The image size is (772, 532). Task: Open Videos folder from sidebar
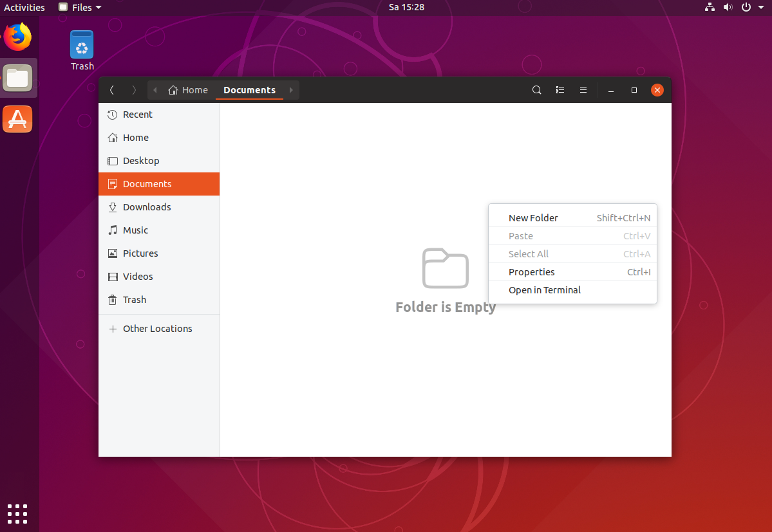(138, 277)
